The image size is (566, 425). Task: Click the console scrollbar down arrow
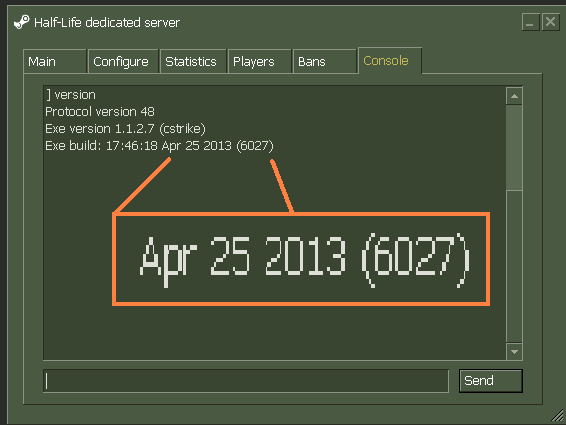(514, 351)
